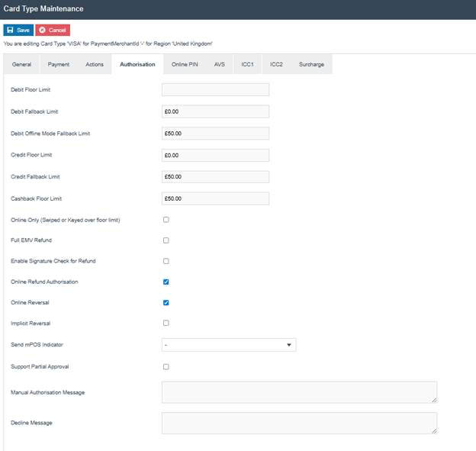This screenshot has width=476, height=451.
Task: Click the Credit Floor Limit field
Action: coord(215,155)
